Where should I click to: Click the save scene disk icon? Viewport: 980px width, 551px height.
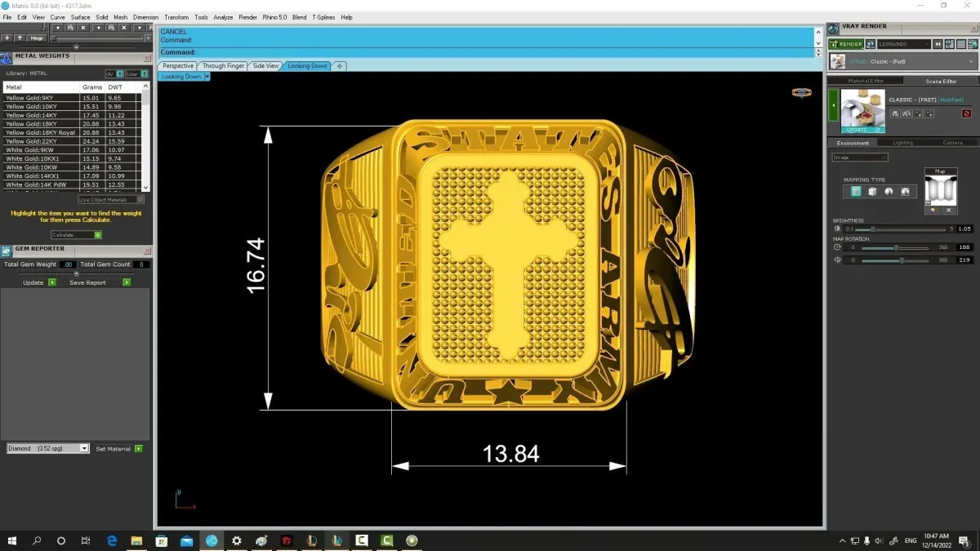click(x=896, y=113)
